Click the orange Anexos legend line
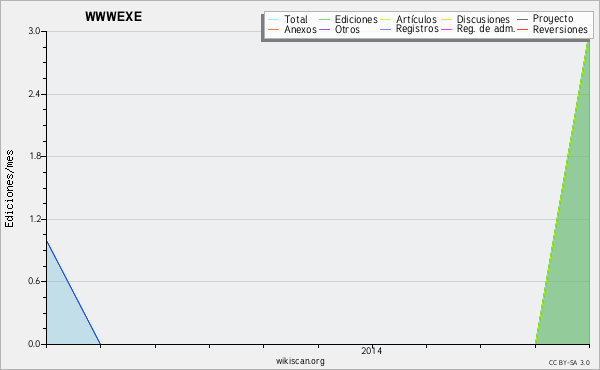The height and width of the screenshot is (370, 600). [x=274, y=29]
